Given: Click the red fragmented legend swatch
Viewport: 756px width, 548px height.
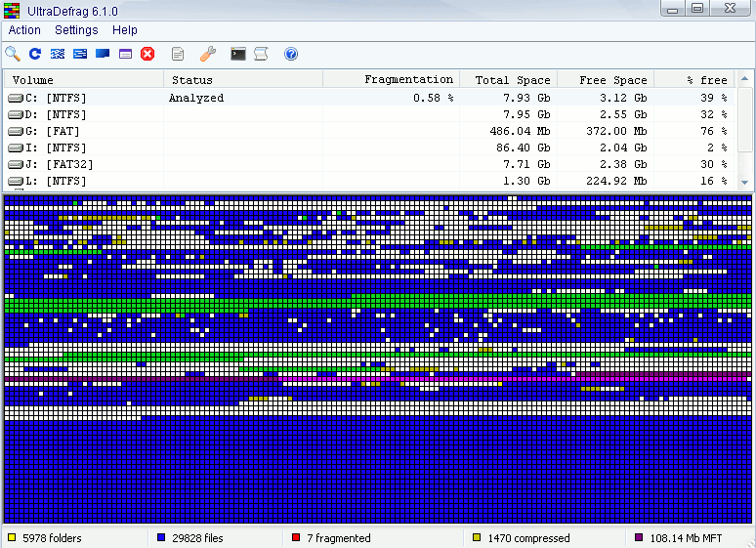Looking at the screenshot, I should [296, 537].
